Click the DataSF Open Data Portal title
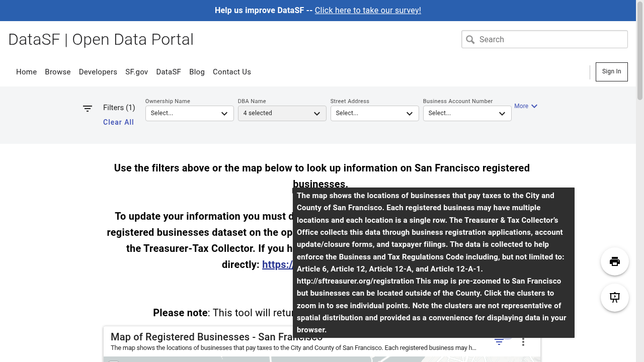 tap(101, 39)
